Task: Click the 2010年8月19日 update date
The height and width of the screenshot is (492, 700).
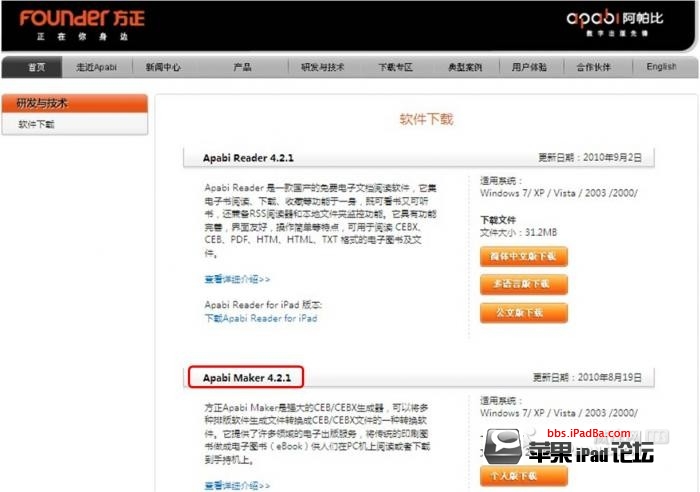Action: click(x=609, y=378)
